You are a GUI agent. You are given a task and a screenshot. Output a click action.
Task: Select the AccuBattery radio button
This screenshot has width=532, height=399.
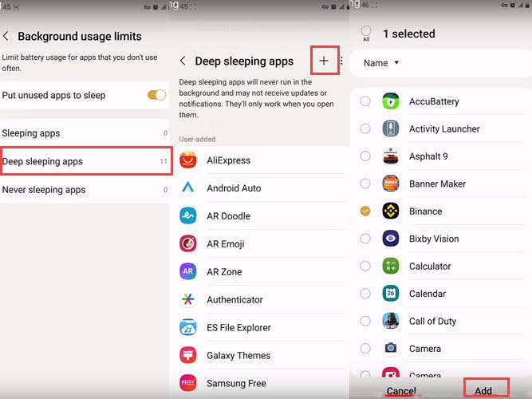[x=365, y=101]
